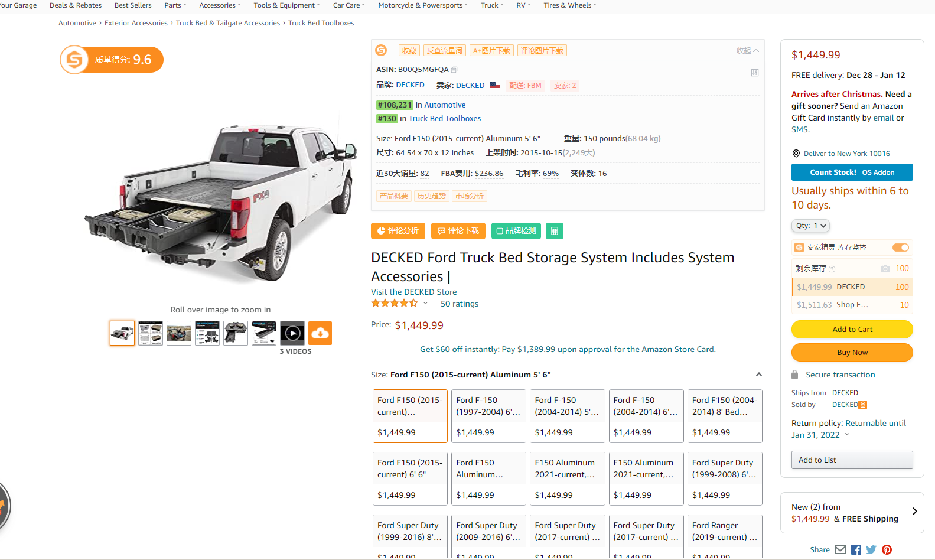935x560 pixels.
Task: Click Buy Now button
Action: pyautogui.click(x=852, y=352)
